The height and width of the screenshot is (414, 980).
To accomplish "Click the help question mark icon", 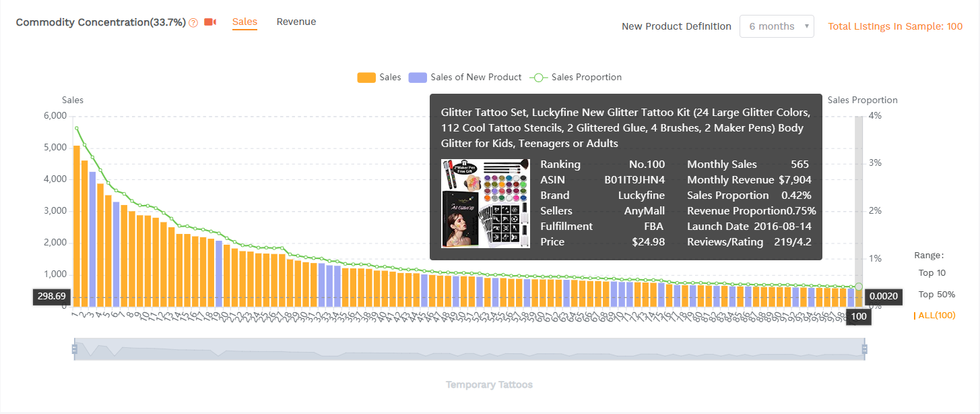I will pos(193,23).
